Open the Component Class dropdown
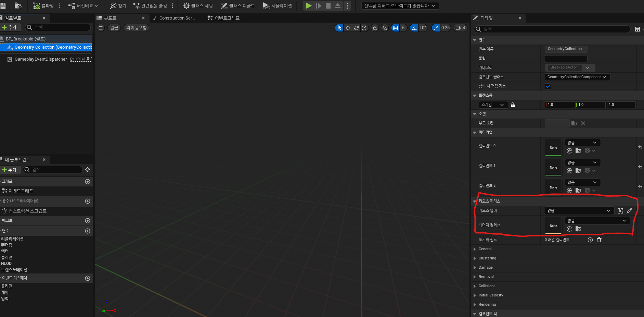Viewport: 644px width, 317px height. (577, 77)
